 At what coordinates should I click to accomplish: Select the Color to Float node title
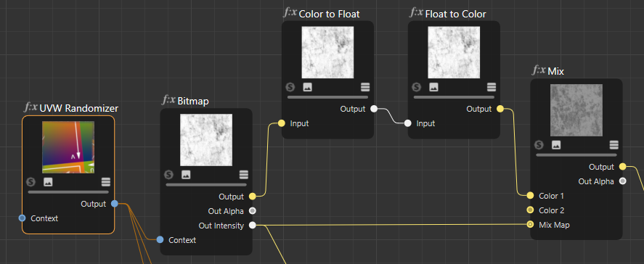[330, 14]
